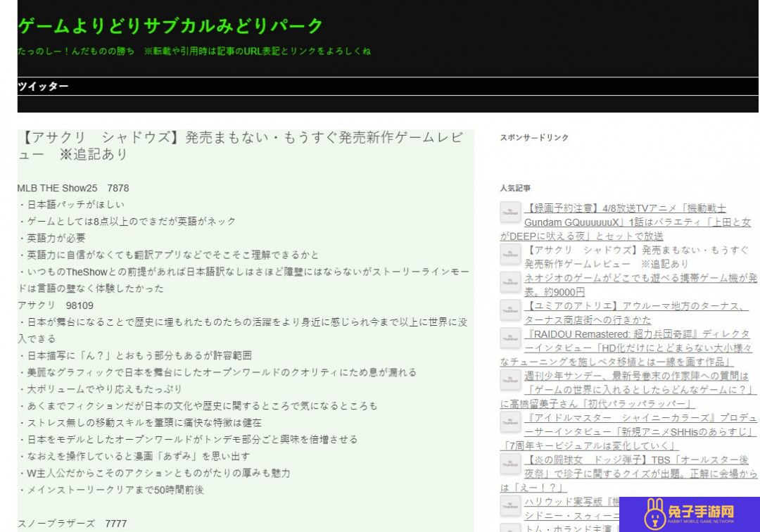
Task: Open the sidebar link 【ユミアのアトリエ】
Action: (x=636, y=313)
